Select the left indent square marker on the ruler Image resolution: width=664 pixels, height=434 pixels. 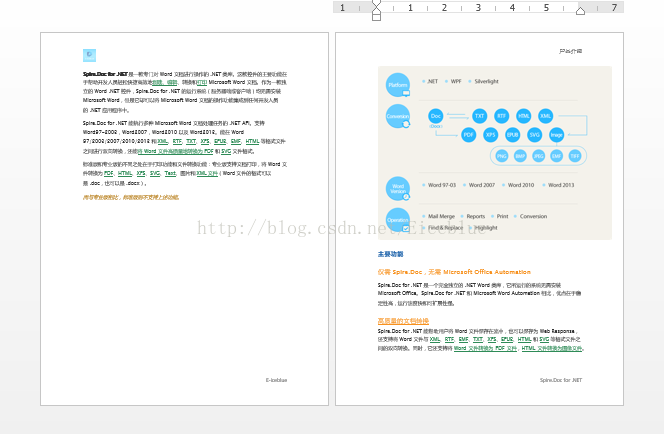(376, 17)
